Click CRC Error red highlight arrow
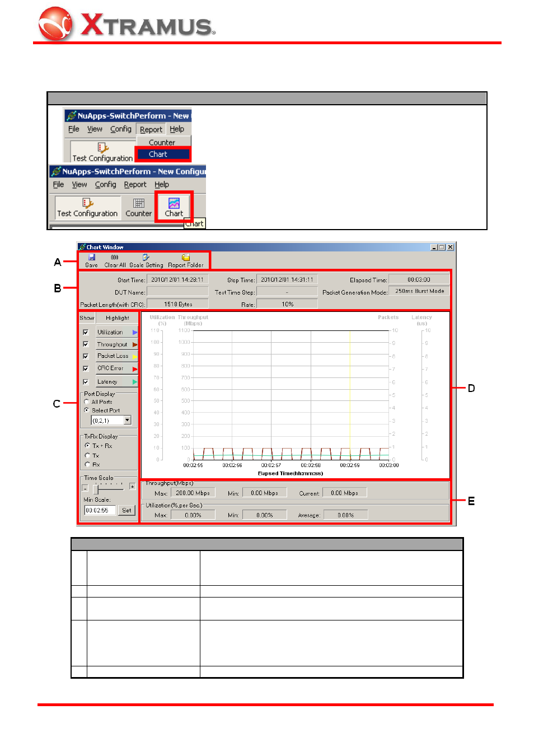 coord(135,368)
